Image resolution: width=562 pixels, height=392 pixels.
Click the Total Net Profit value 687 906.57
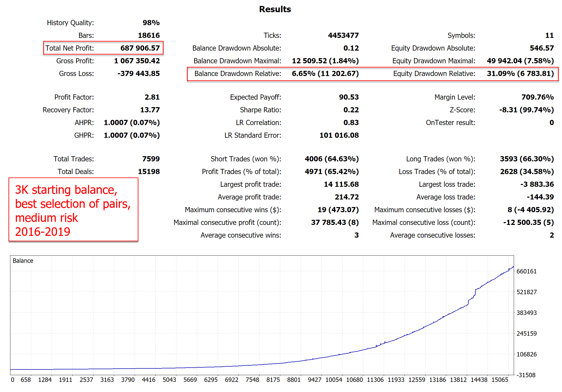click(x=140, y=48)
